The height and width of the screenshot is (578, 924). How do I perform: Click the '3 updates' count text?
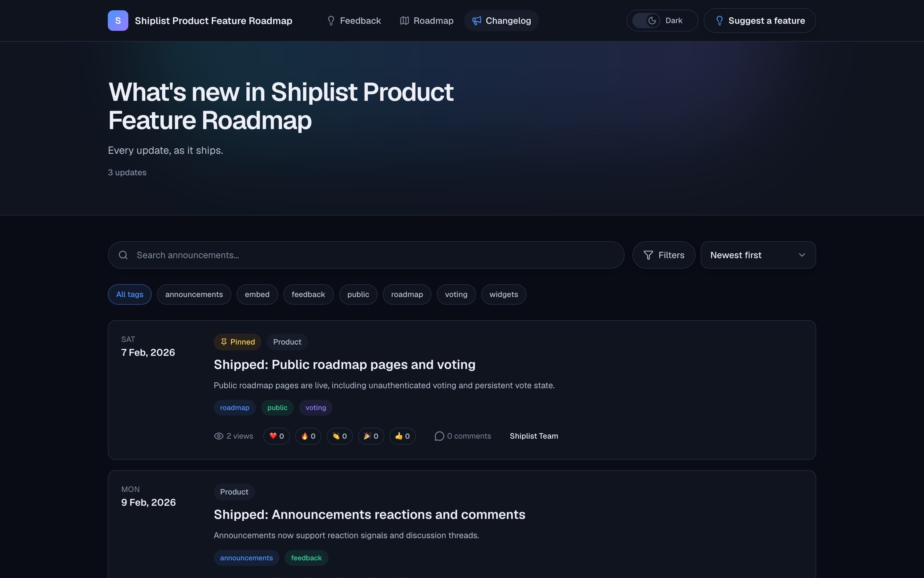[127, 172]
